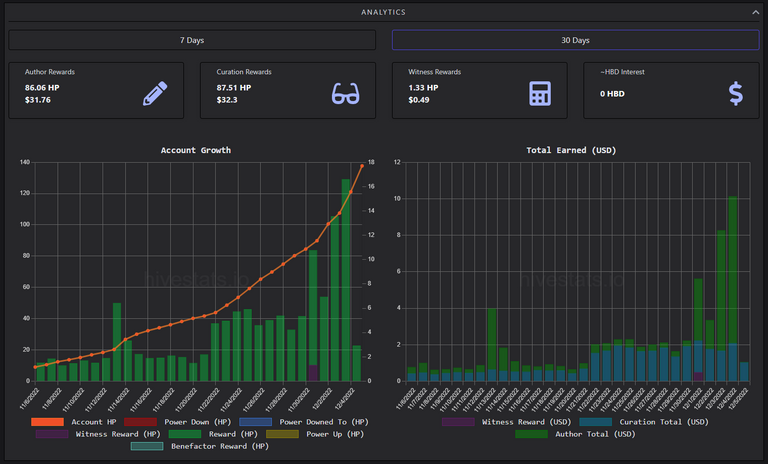Click the calculator icon in Witness Rewards
The image size is (768, 464).
540,93
